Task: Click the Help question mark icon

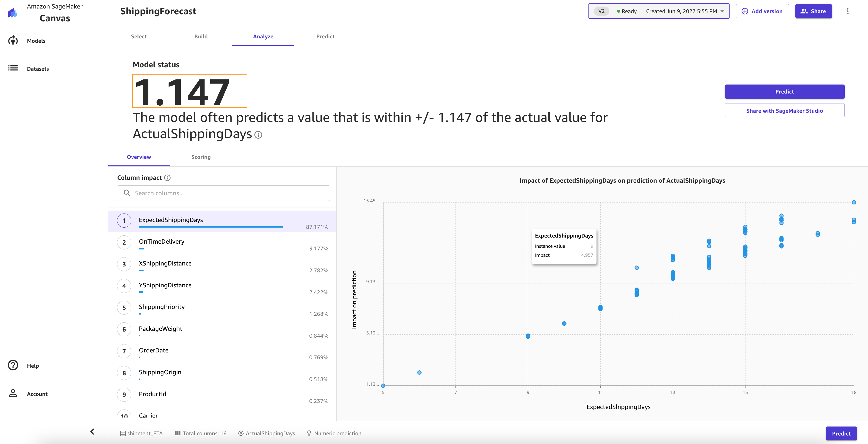Action: coord(13,365)
